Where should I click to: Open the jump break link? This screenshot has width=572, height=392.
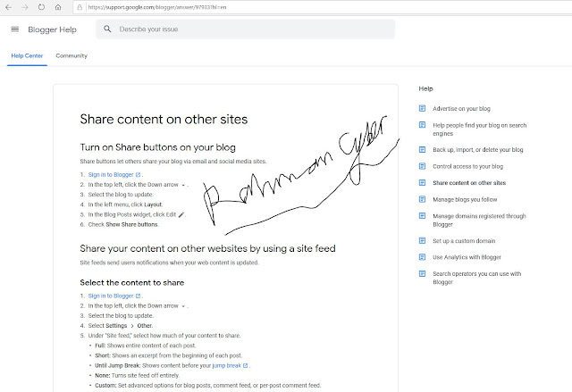pyautogui.click(x=226, y=365)
